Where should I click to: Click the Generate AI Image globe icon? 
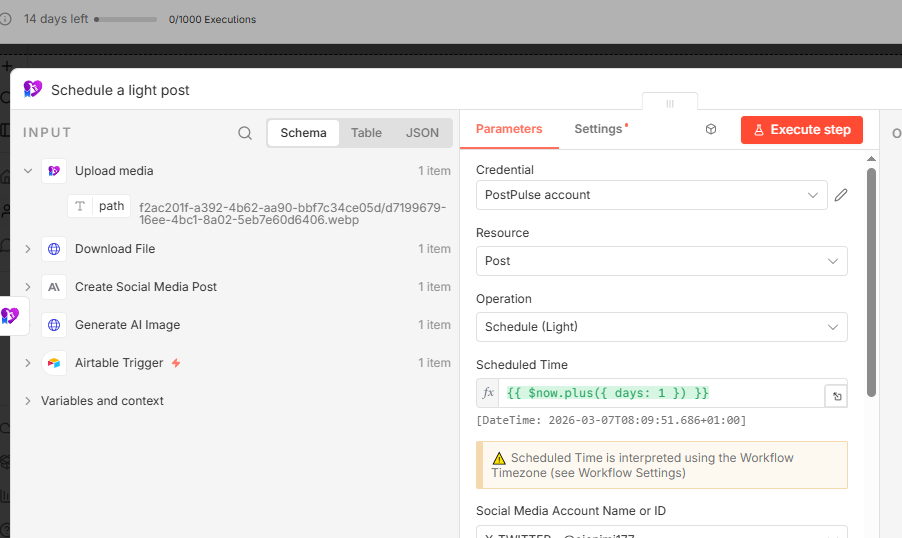54,325
